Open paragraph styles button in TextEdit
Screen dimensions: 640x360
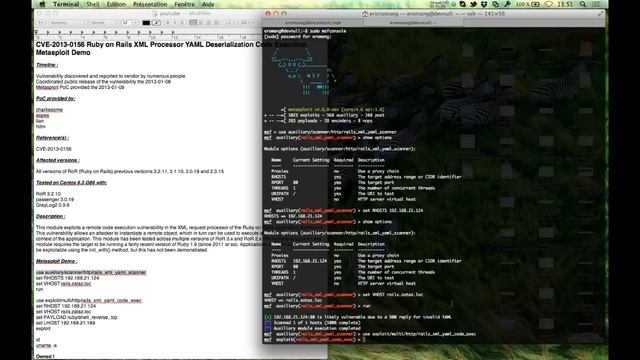(x=41, y=22)
